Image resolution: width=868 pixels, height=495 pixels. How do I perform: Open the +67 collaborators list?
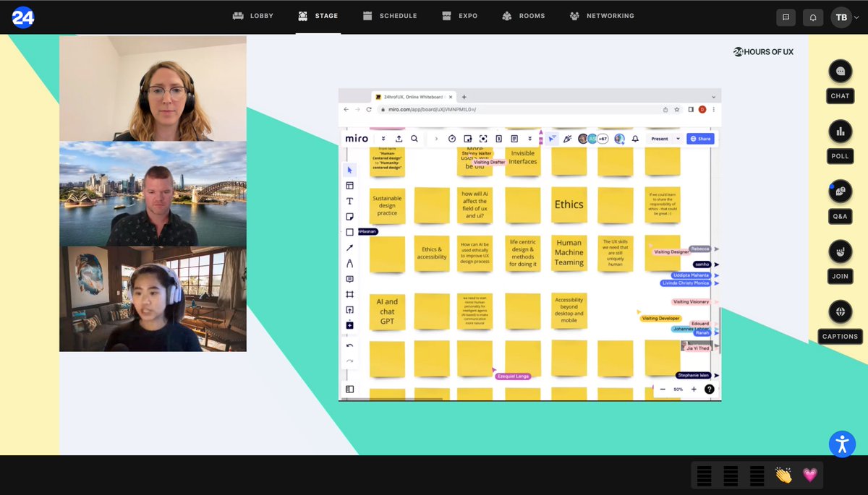click(x=603, y=138)
